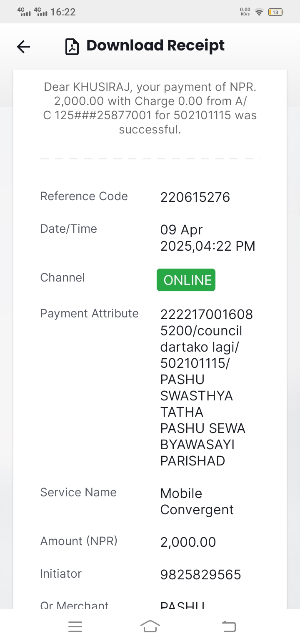This screenshot has height=644, width=300.
Task: Tap the Qr Merchant label
Action: pos(74,605)
